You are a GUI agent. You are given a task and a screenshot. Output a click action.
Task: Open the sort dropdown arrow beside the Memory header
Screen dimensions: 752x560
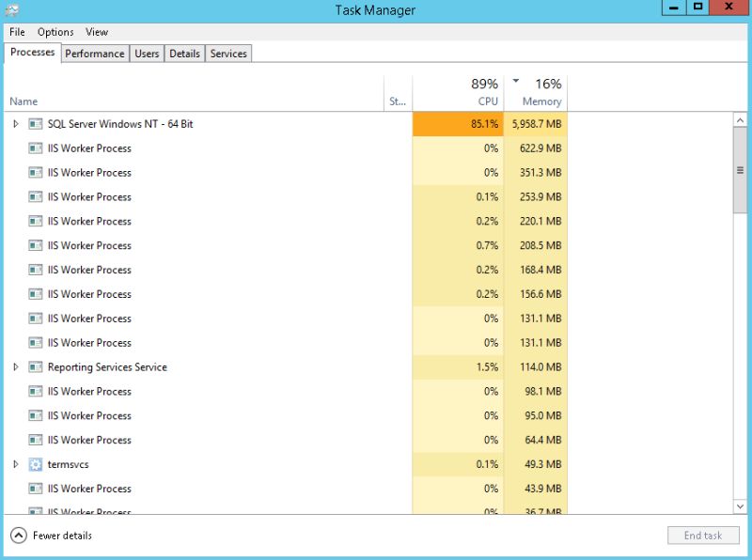tap(516, 82)
